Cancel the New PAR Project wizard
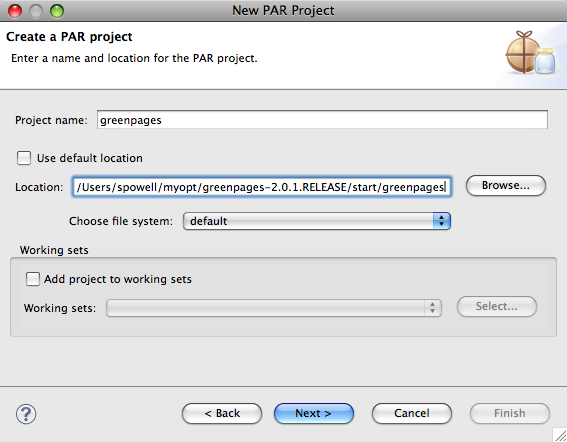567x442 pixels. 412,413
